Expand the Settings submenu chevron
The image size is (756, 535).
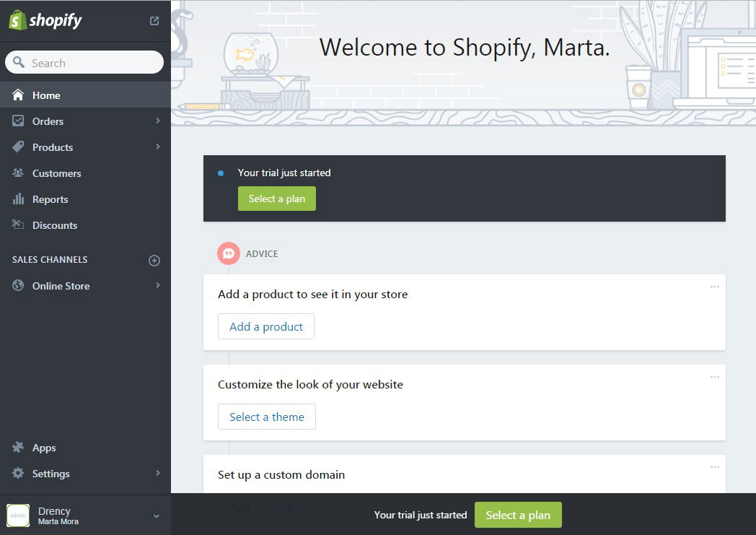point(158,473)
